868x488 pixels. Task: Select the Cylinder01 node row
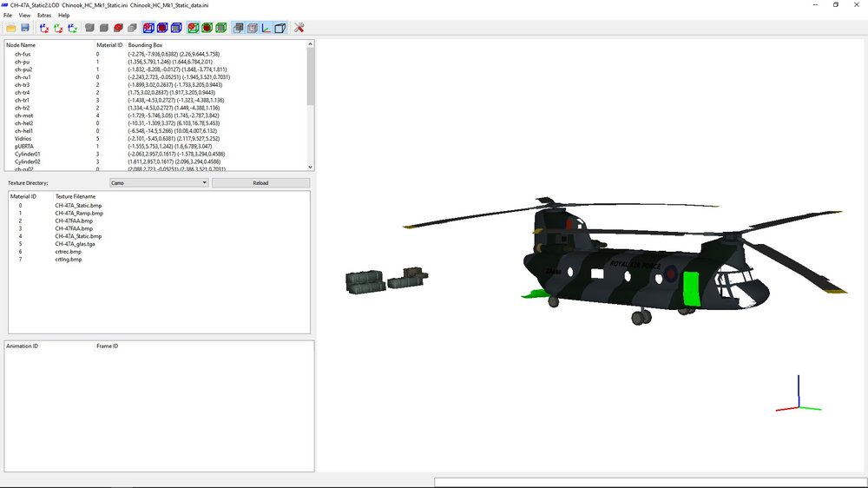155,154
